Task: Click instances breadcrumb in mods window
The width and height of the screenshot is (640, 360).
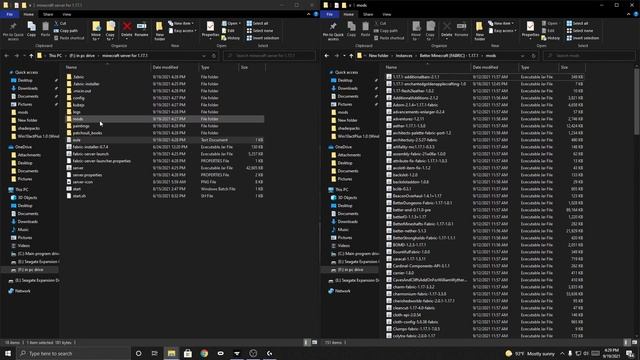Action: (x=404, y=56)
